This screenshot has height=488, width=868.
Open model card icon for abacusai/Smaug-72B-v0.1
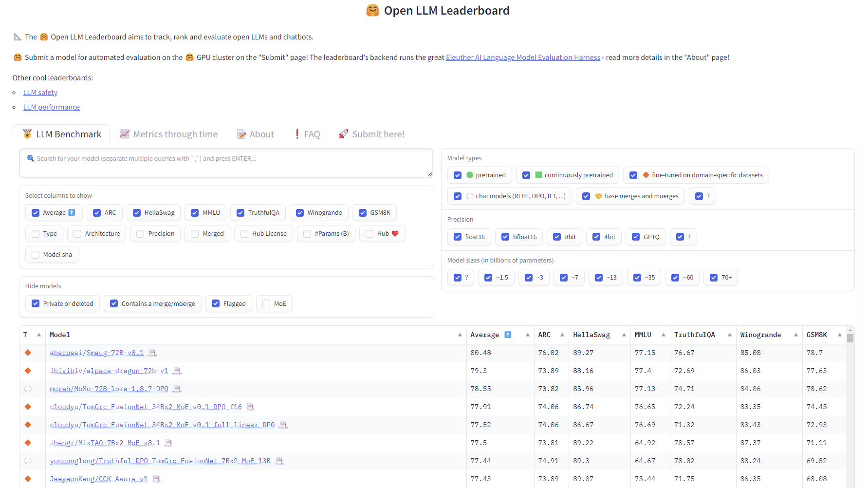coord(152,353)
